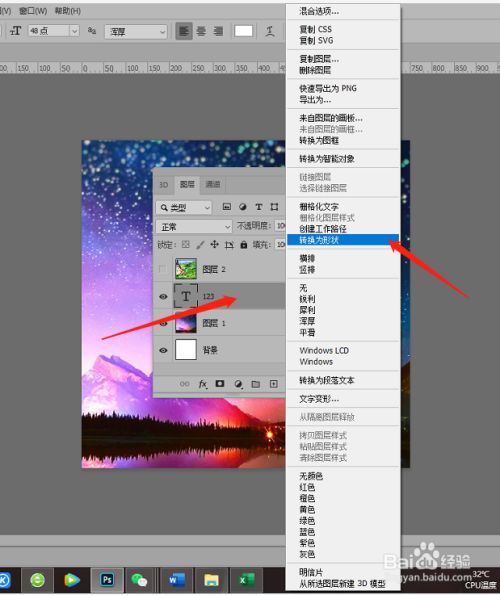Open Photoshop from the taskbar

point(107,580)
